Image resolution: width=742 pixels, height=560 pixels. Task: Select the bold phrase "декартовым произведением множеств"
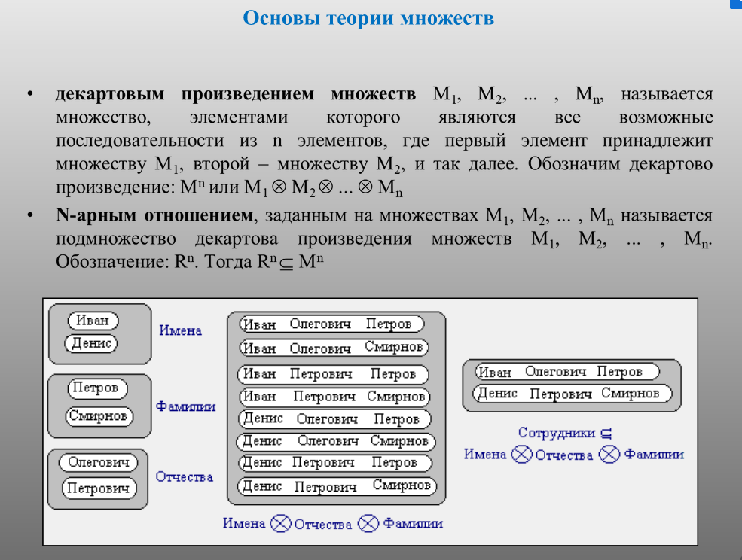(x=236, y=93)
